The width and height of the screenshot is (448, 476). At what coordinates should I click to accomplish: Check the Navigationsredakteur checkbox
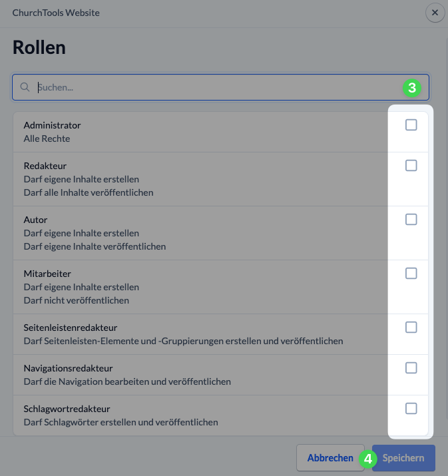(x=411, y=368)
